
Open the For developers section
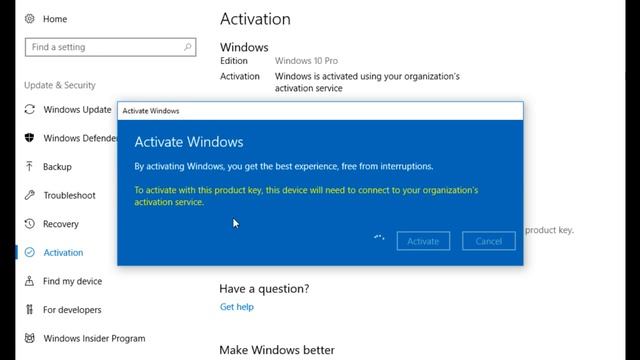tap(72, 309)
